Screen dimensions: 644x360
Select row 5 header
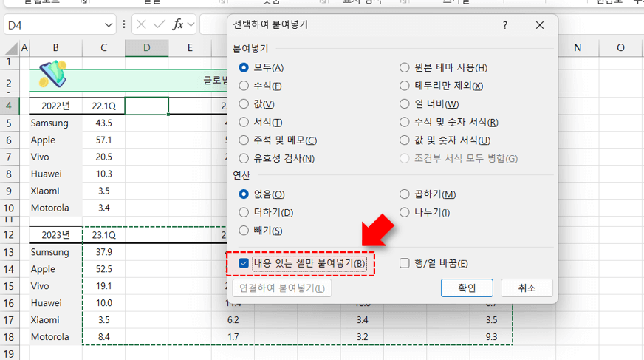(9, 123)
